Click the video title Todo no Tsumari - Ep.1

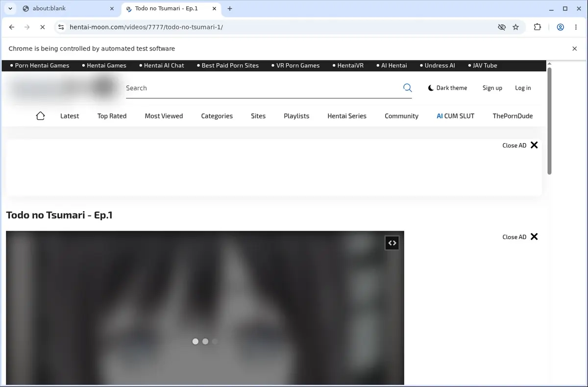click(59, 215)
